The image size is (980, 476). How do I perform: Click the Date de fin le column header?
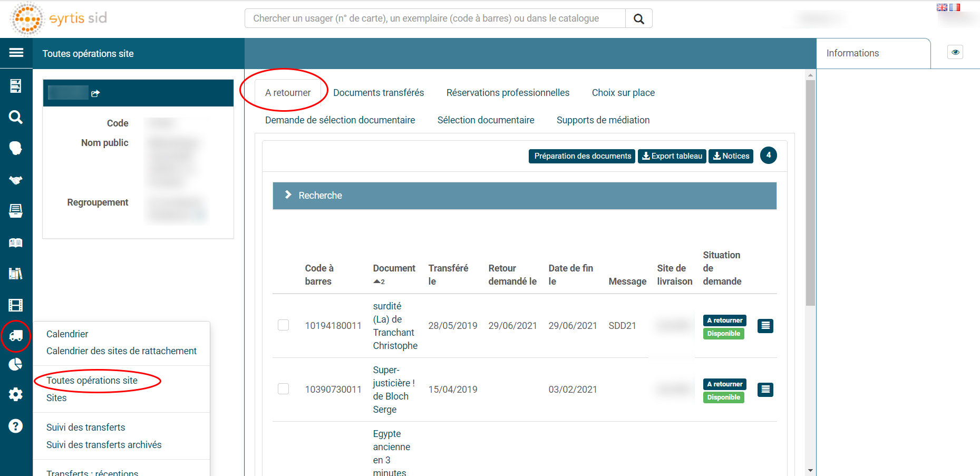pos(570,275)
